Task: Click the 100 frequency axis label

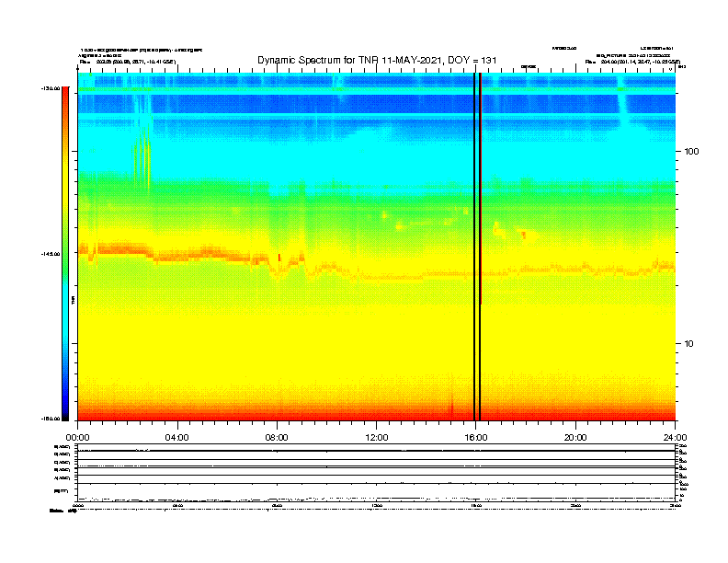Action: coord(691,152)
